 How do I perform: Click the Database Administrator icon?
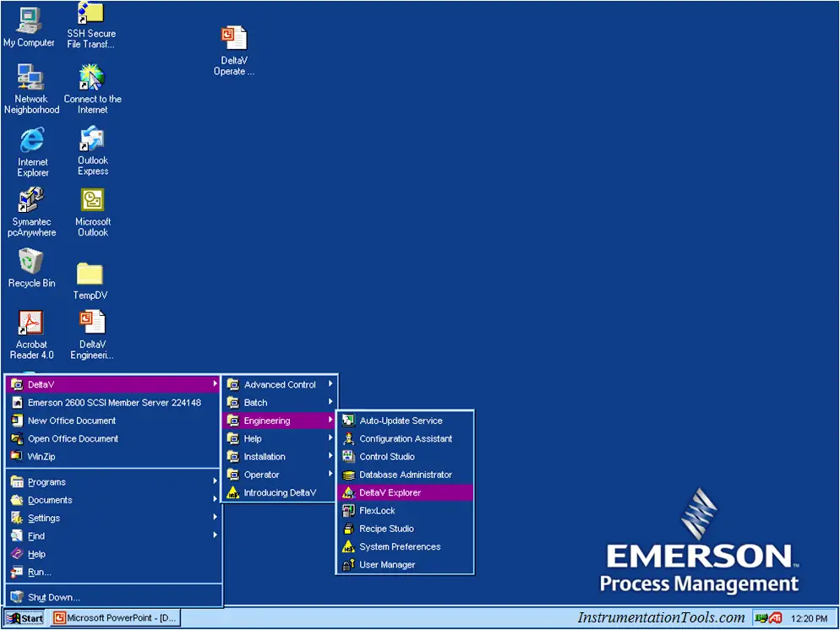(348, 475)
